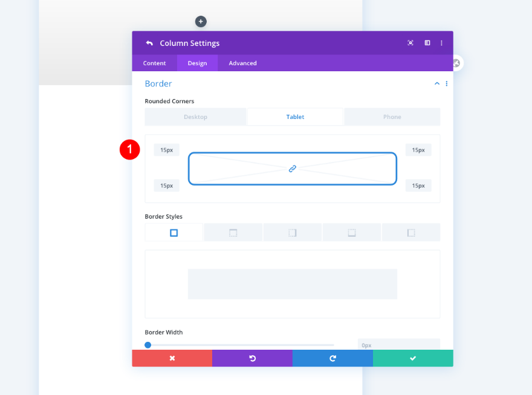Click the link icon for rounded corners
The height and width of the screenshot is (395, 532).
pos(293,169)
